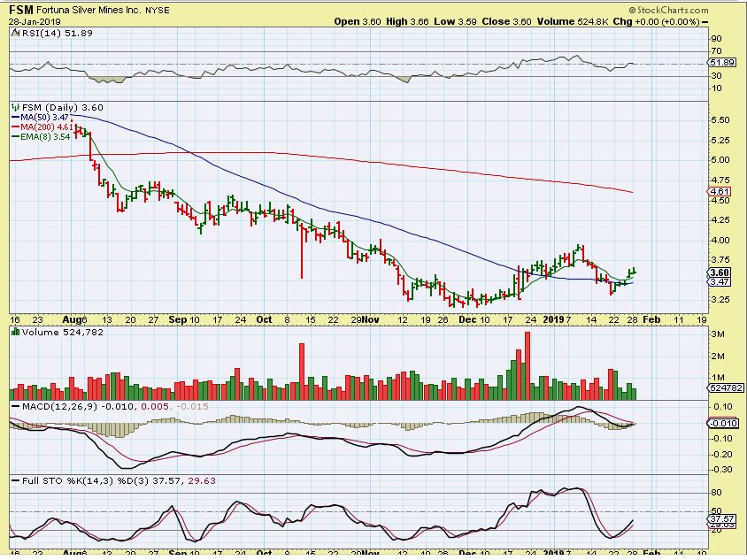This screenshot has height=560, width=747.
Task: Click the 5.00 price axis label
Action: (x=720, y=160)
